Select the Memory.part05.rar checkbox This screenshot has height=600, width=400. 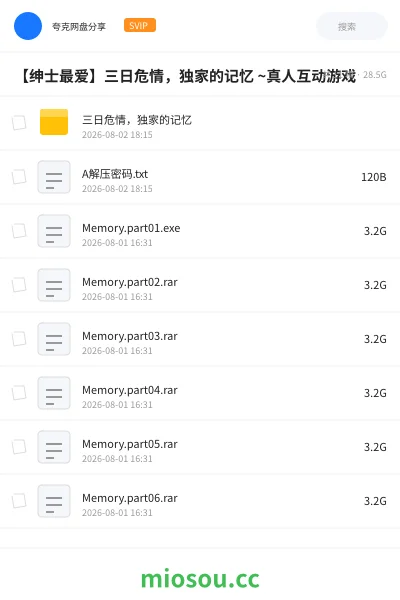point(19,447)
